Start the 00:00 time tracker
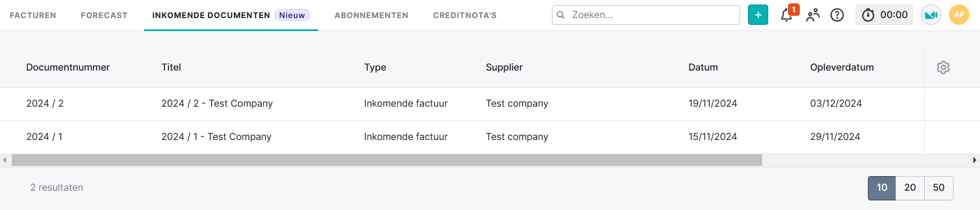980x210 pixels. pyautogui.click(x=884, y=15)
